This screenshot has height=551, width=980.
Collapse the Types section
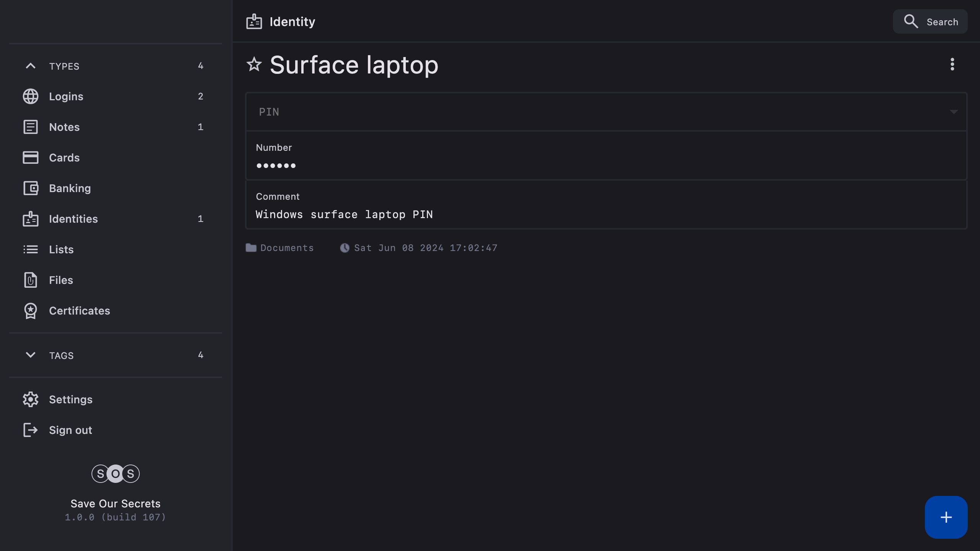[x=31, y=66]
